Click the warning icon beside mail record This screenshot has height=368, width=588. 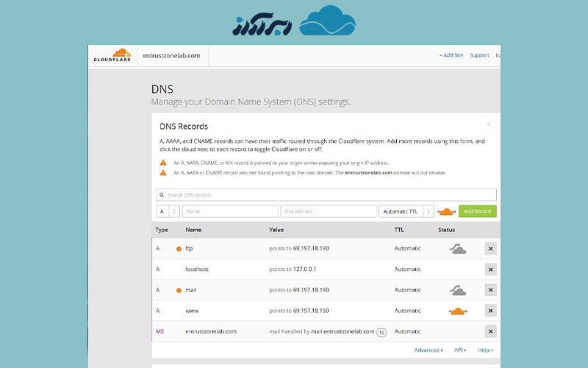(179, 290)
